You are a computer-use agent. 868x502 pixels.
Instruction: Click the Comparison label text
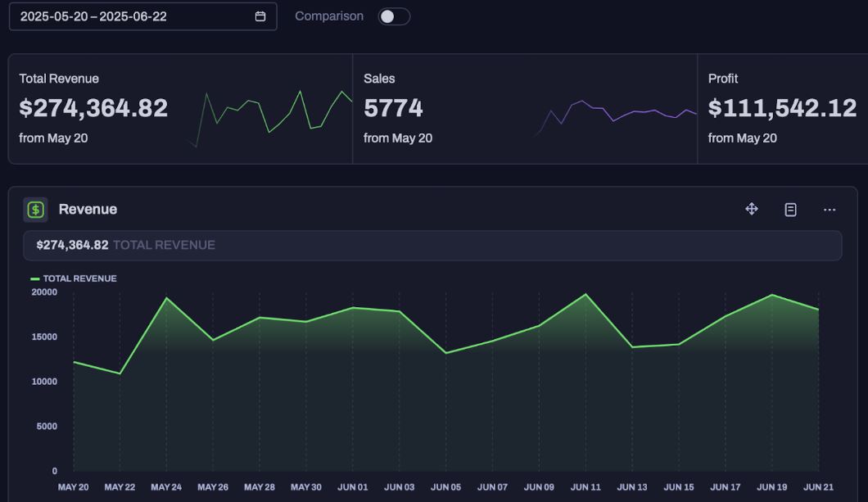[x=329, y=16]
